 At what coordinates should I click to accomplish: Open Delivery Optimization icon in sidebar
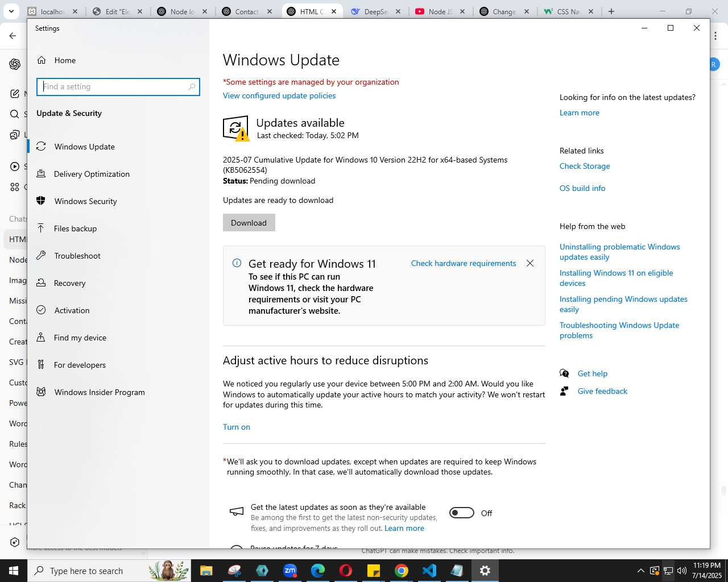[41, 174]
